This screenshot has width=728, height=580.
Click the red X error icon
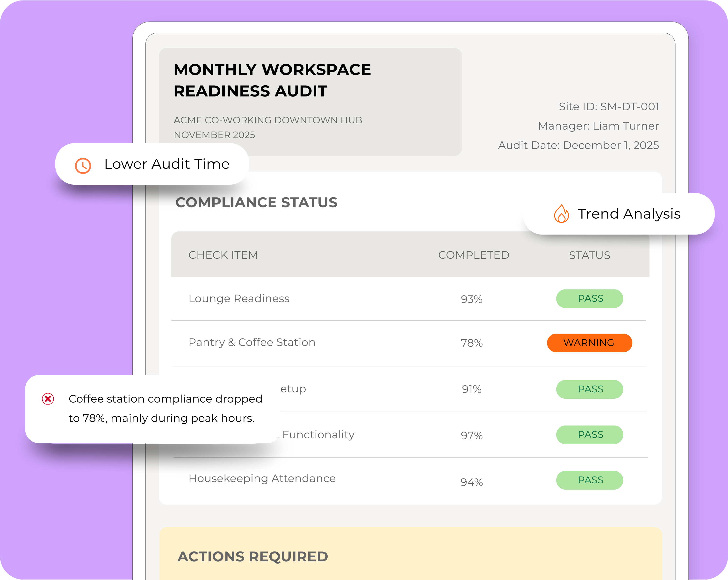(48, 399)
